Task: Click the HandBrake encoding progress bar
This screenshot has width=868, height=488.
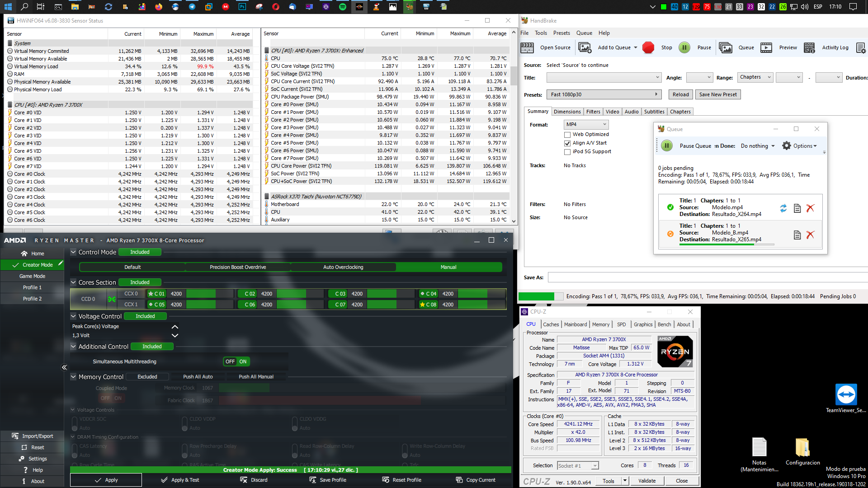Action: [541, 296]
